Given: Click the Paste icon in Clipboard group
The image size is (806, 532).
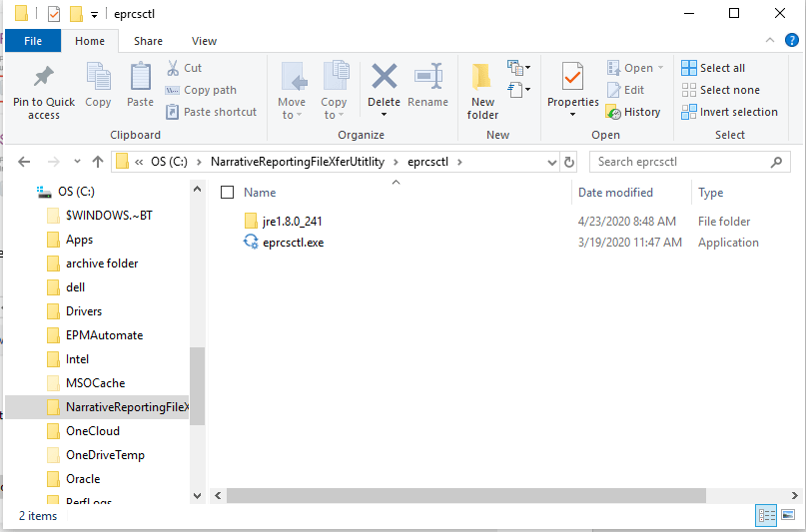Looking at the screenshot, I should 140,78.
